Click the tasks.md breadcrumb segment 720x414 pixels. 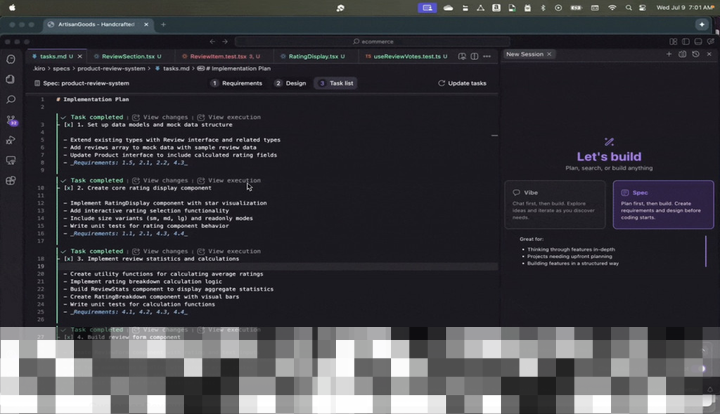tap(172, 68)
